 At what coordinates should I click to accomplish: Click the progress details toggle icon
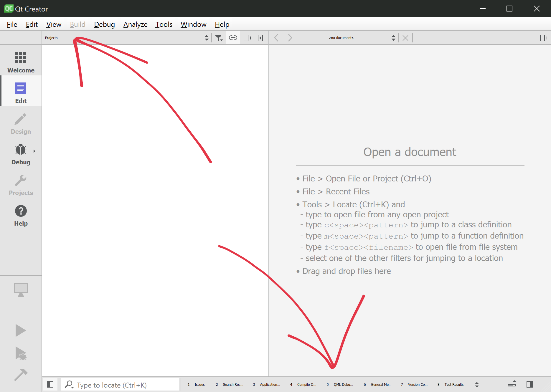coord(512,384)
